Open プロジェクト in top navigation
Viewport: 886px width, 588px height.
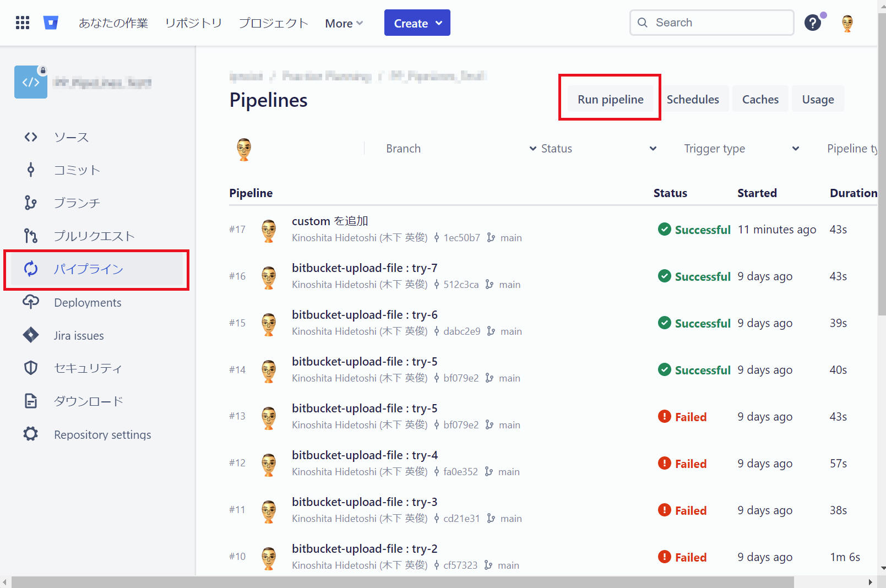coord(273,23)
